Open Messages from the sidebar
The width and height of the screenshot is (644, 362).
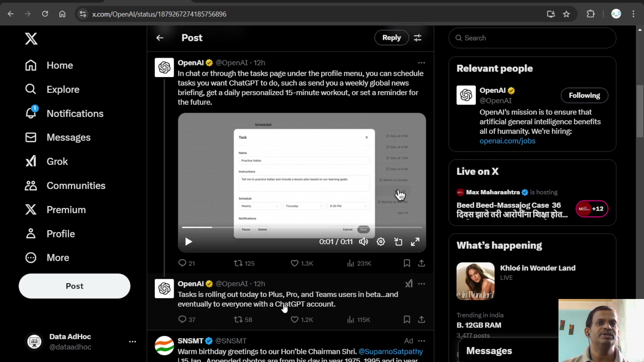click(x=58, y=137)
